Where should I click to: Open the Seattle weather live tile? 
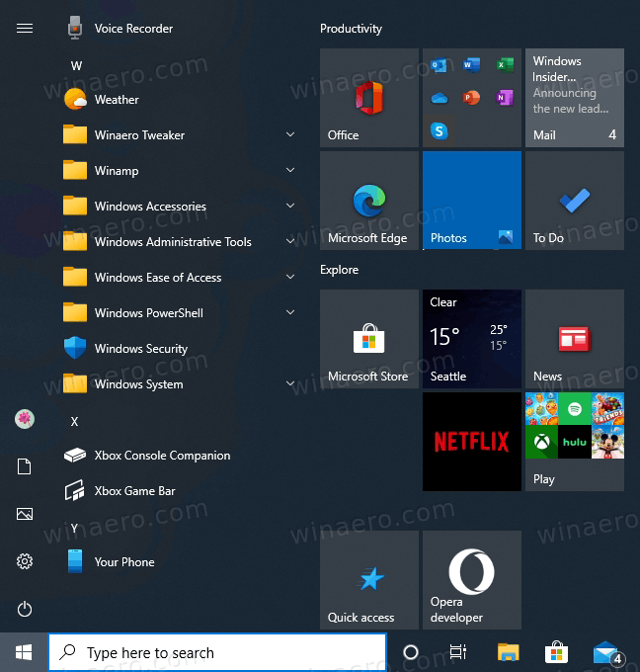[x=472, y=339]
